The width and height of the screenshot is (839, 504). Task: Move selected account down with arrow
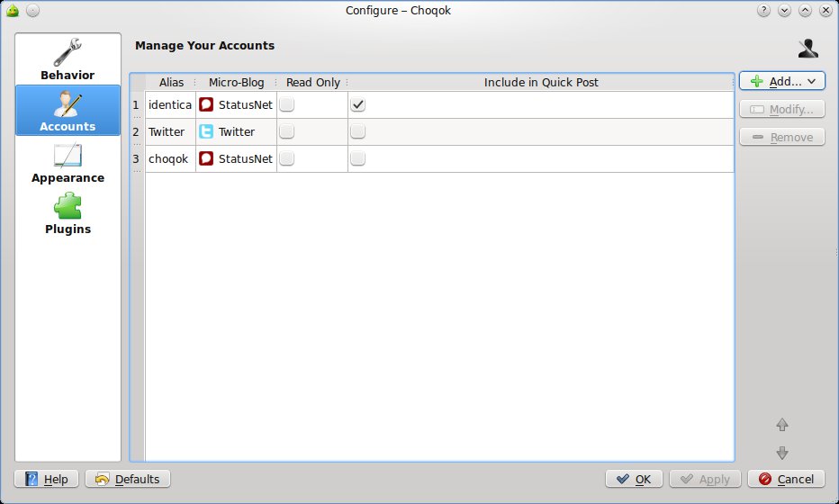[781, 453]
